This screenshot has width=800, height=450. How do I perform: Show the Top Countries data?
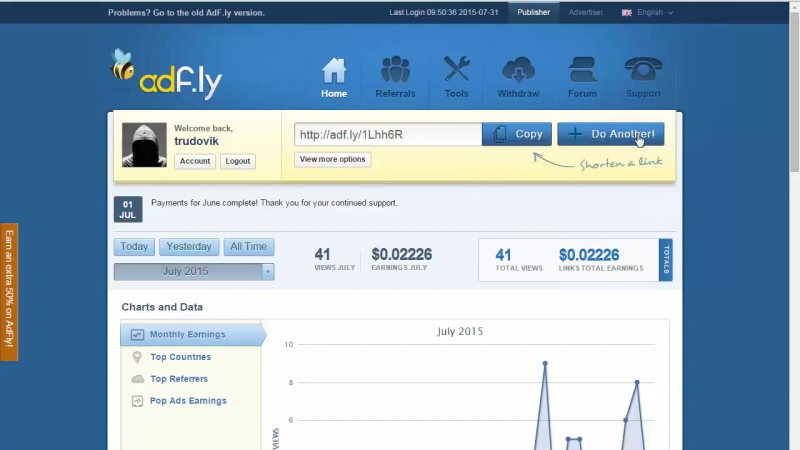point(180,357)
